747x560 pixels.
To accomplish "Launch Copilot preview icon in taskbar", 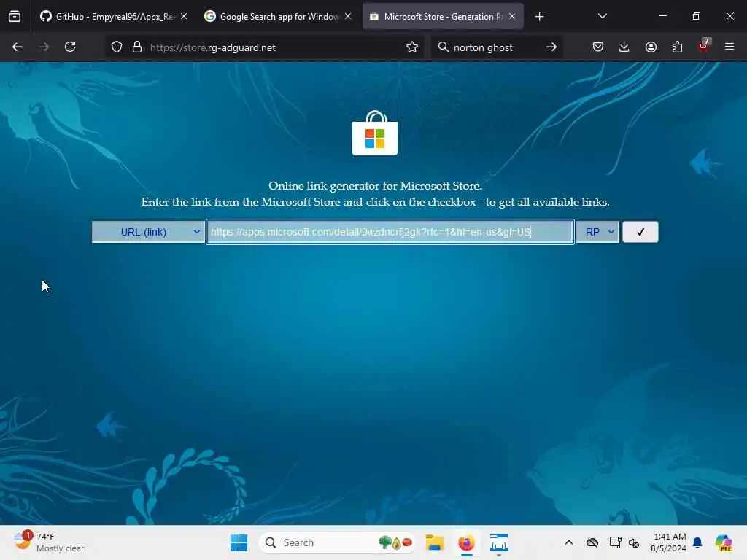I will point(724,542).
